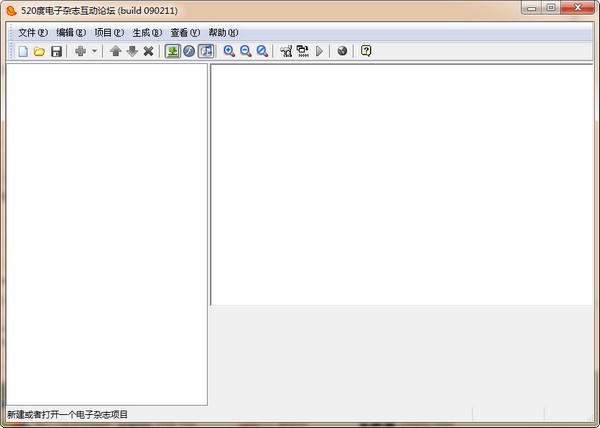Toggle the music note toolbar button
Screen dimensions: 600x428
205,51
